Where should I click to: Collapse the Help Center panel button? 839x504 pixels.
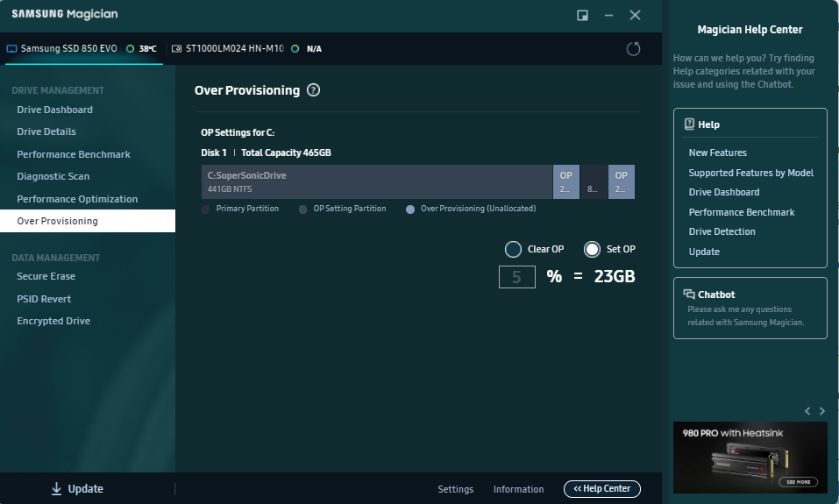tap(602, 488)
